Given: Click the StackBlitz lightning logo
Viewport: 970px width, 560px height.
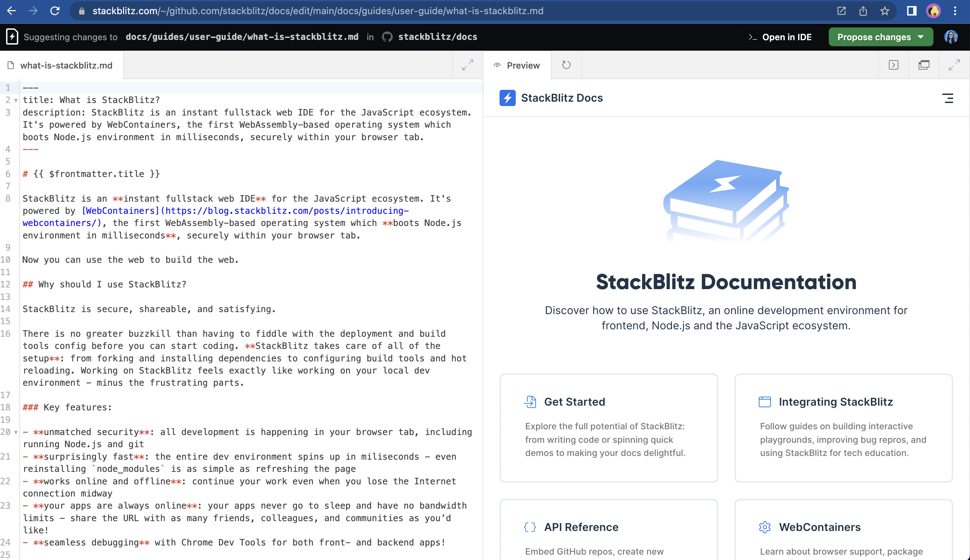Looking at the screenshot, I should click(12, 36).
